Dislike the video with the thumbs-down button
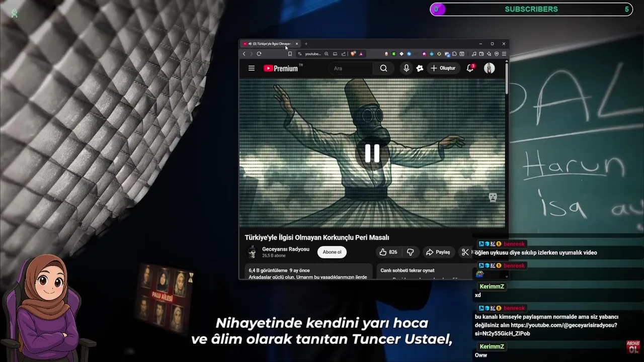Screen dimensions: 644x362 [411, 252]
